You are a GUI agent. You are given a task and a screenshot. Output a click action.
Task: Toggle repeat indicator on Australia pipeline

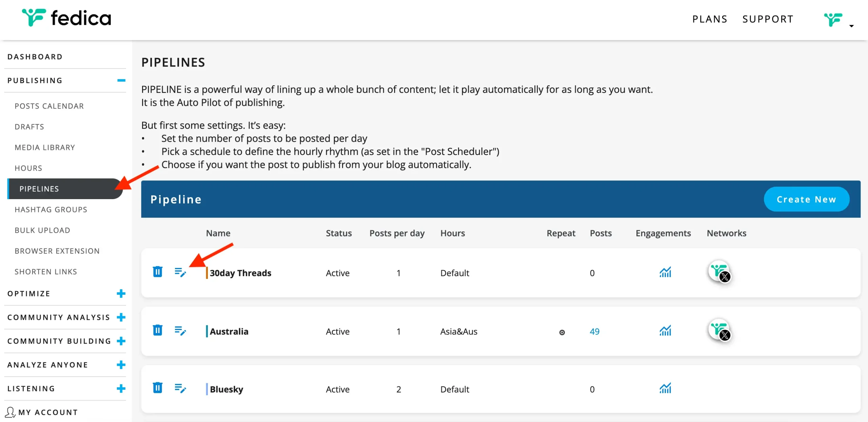(x=562, y=332)
